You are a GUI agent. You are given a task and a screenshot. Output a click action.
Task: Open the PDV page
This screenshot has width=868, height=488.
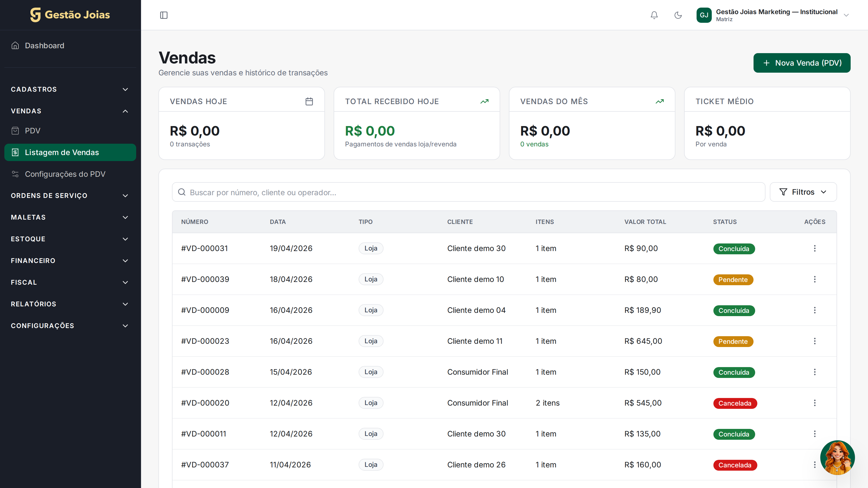(70, 131)
